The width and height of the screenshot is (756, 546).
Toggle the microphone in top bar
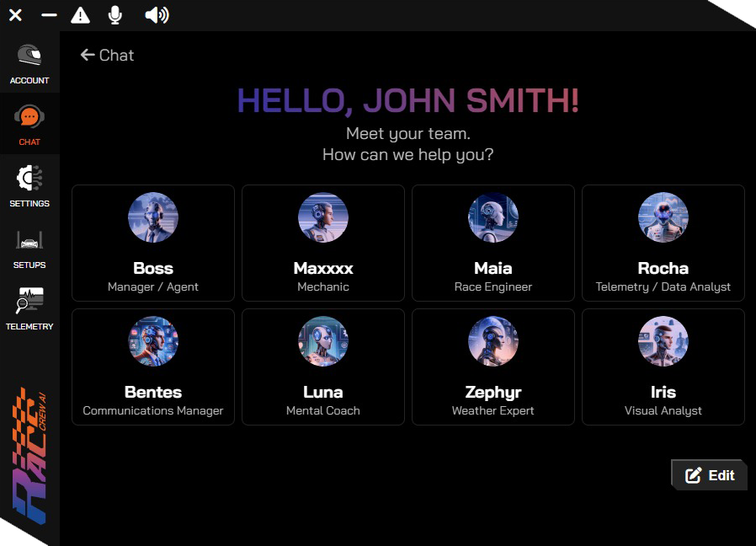115,15
